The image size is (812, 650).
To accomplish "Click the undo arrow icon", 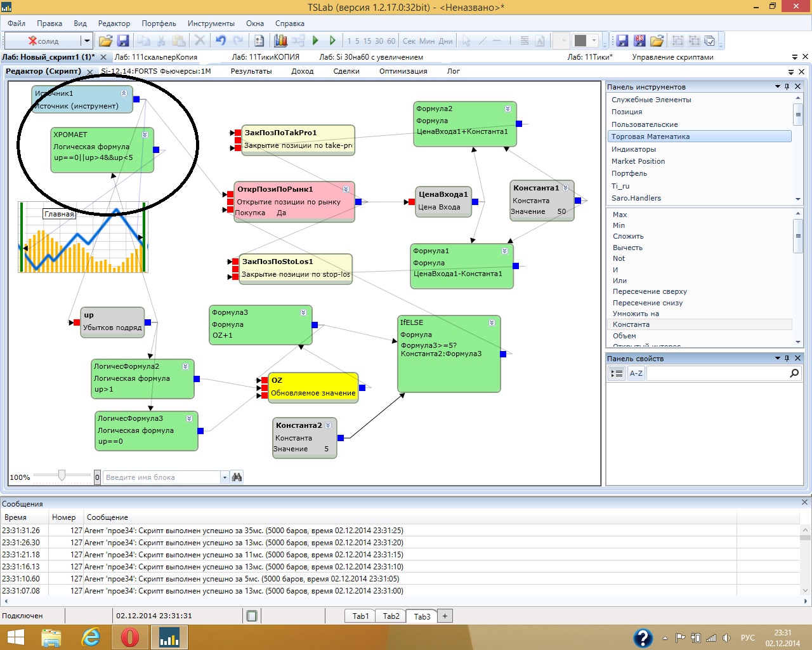I will (221, 41).
